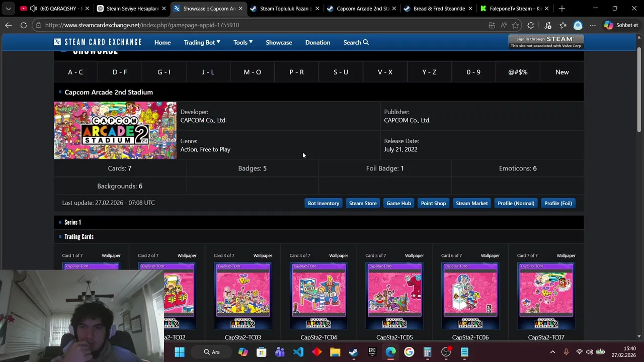Add this page to favorites star
644x362 pixels.
pos(515,25)
